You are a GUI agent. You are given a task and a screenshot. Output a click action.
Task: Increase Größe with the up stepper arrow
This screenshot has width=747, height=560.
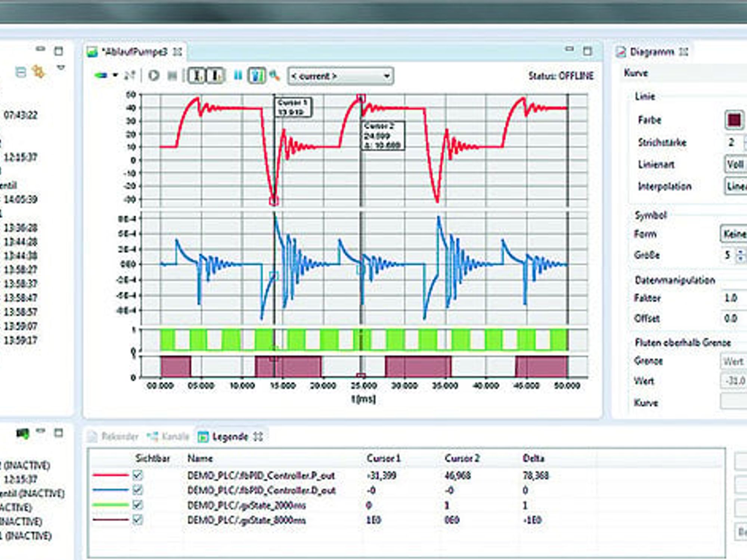tap(741, 252)
